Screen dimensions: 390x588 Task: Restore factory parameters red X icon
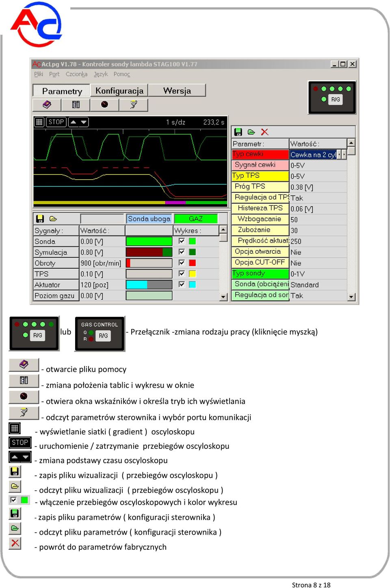[264, 132]
